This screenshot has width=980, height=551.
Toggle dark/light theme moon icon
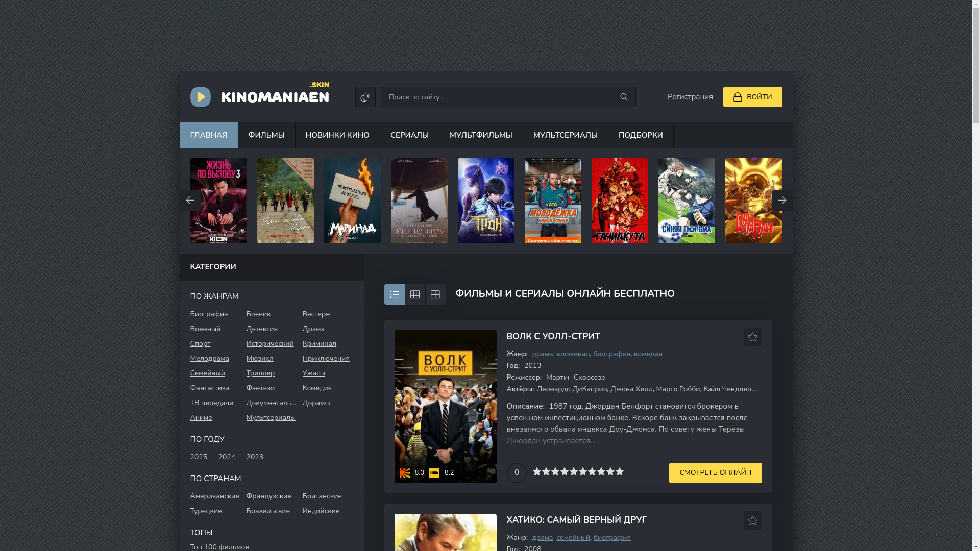tap(365, 97)
